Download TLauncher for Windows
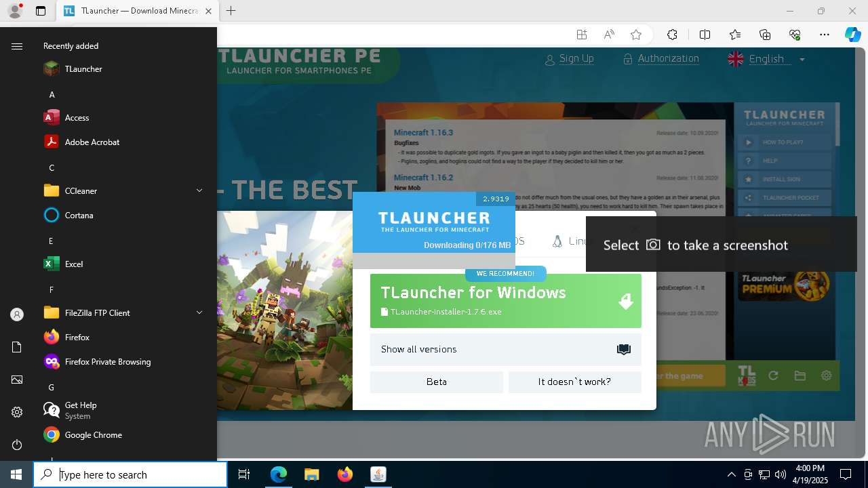 tap(506, 301)
